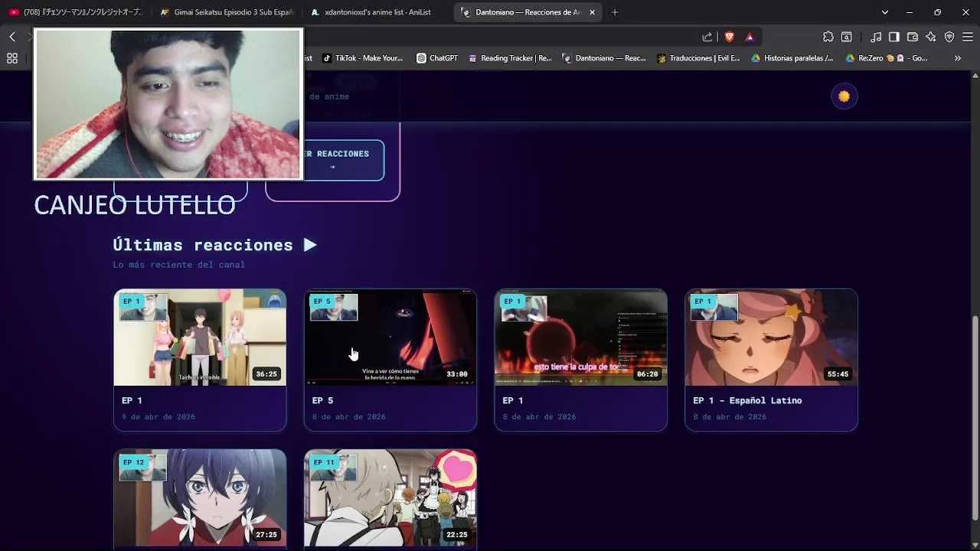Open the Re:Zero Google Drive bookmark
The height and width of the screenshot is (551, 980).
pos(887,58)
